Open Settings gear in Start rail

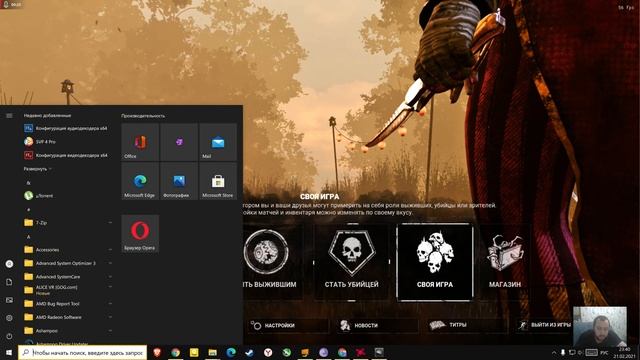9,318
